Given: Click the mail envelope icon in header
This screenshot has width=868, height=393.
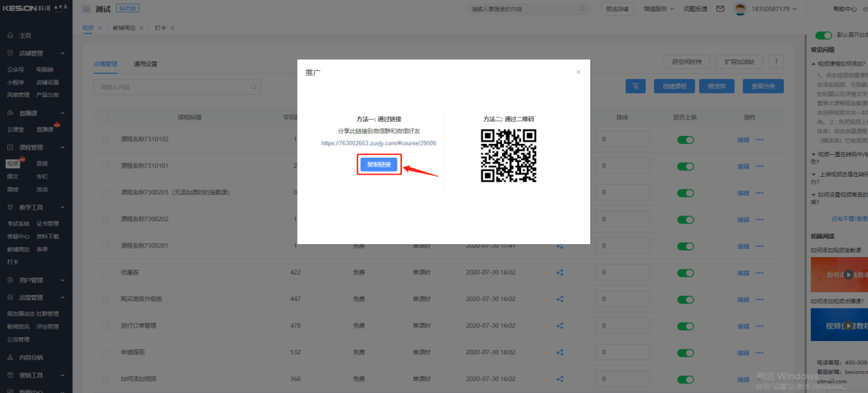Looking at the screenshot, I should point(720,9).
